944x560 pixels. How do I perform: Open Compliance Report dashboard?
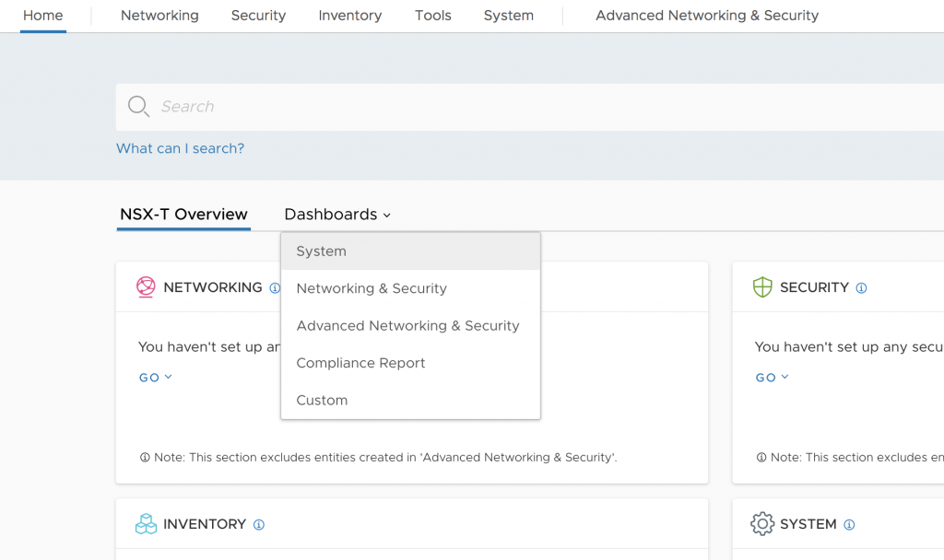pyautogui.click(x=410, y=363)
